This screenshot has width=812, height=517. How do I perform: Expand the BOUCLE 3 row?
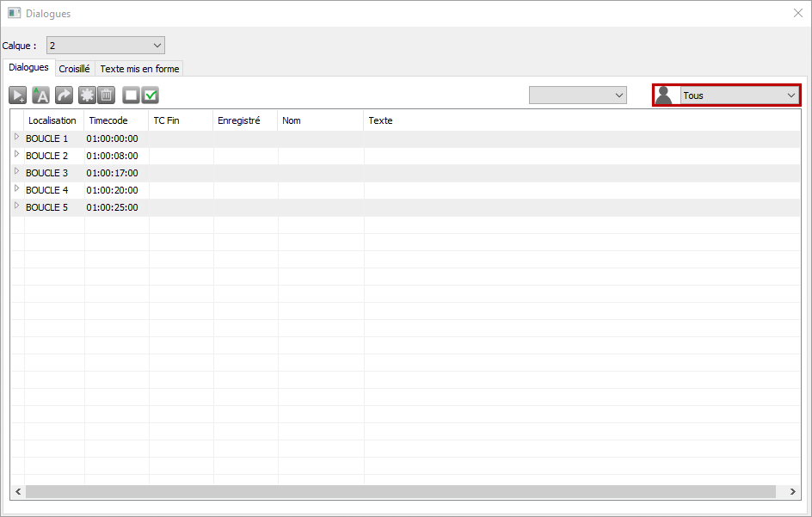click(x=16, y=172)
